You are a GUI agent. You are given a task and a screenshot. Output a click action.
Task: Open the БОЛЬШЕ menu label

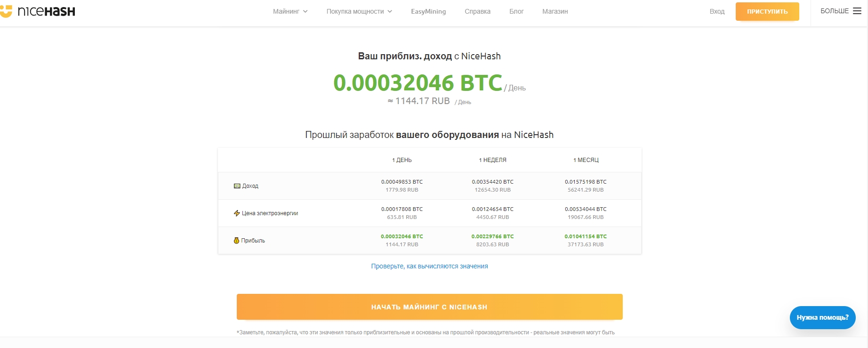pos(835,11)
